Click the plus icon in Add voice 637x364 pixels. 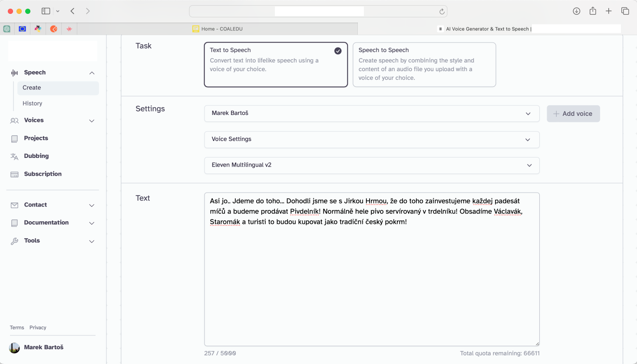tap(556, 114)
